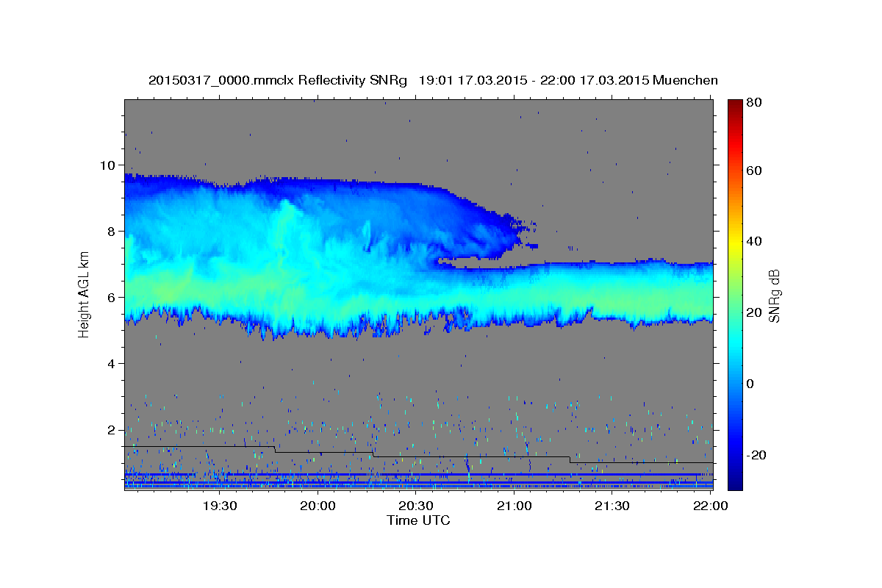The image size is (882, 588).
Task: Click the 20:00 time tick label
Action: pyautogui.click(x=318, y=506)
